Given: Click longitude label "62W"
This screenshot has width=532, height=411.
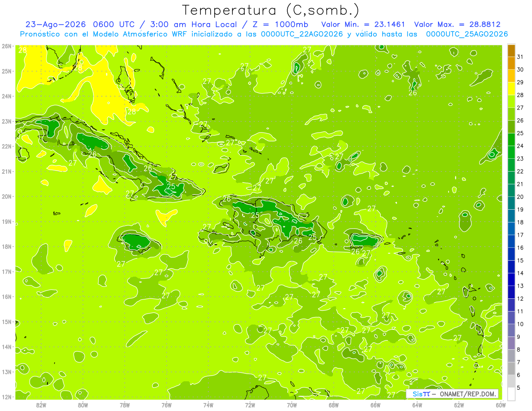Looking at the screenshot, I should 459,405.
